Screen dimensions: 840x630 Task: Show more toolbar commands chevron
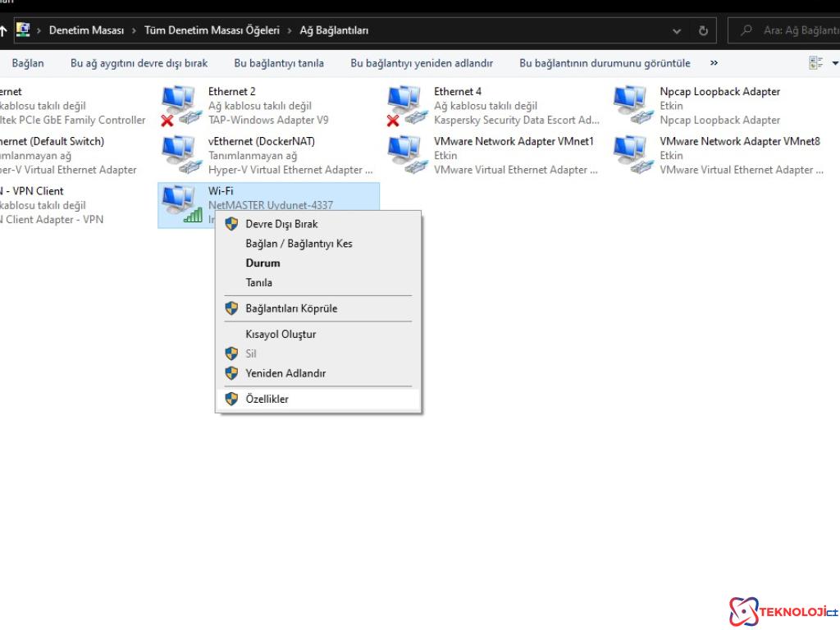(x=714, y=63)
